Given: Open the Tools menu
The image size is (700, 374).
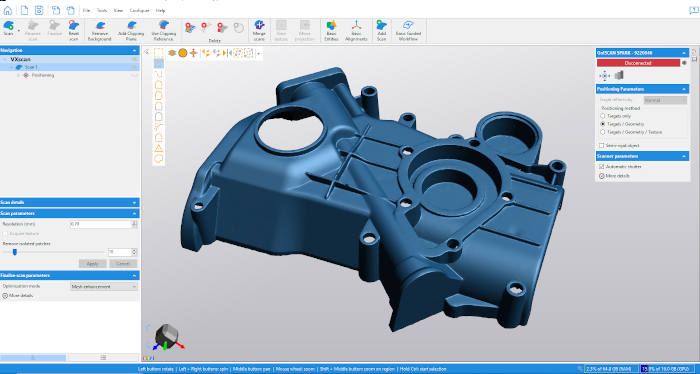Looking at the screenshot, I should tap(102, 10).
